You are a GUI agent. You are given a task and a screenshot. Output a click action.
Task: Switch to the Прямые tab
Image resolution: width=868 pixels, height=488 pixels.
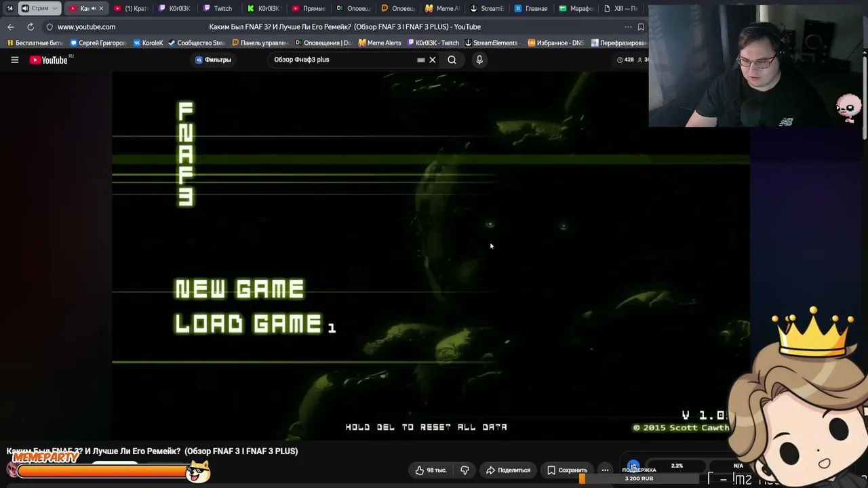309,8
